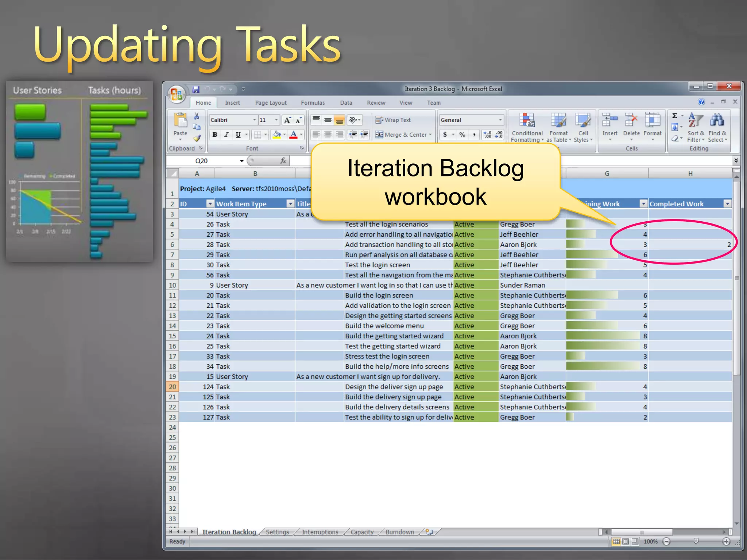Toggle Align Text Right
Image resolution: width=747 pixels, height=560 pixels.
click(x=340, y=135)
